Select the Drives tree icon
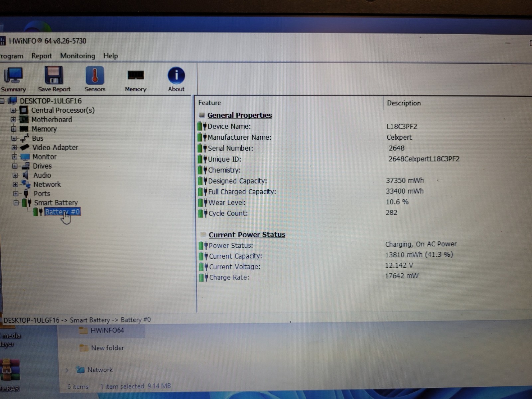The height and width of the screenshot is (399, 532). pyautogui.click(x=26, y=166)
